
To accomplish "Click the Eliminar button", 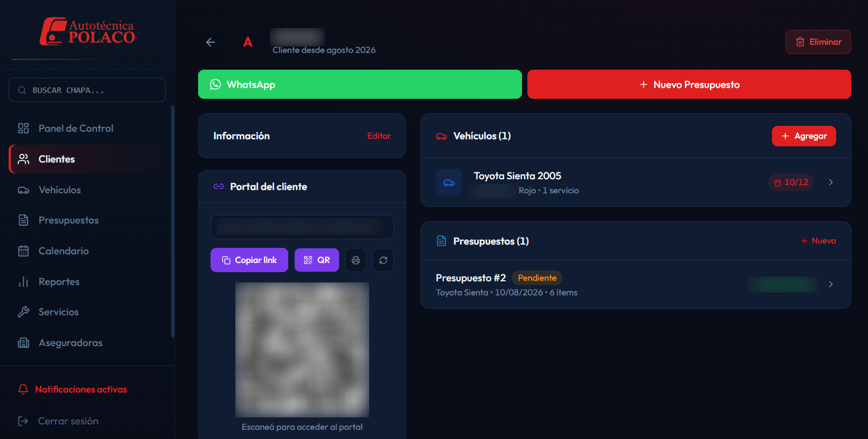I will pos(818,42).
